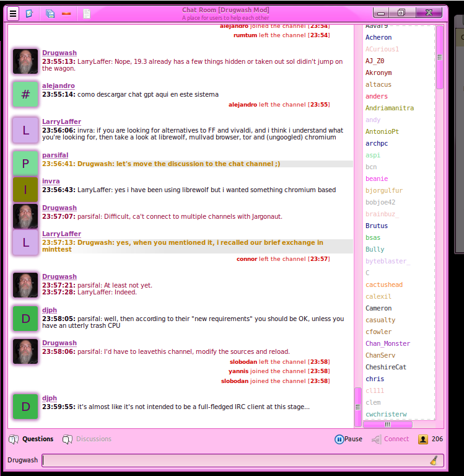Viewport: 464px width, 476px height.
Task: Click djph's D avatar at 23:59:55
Action: 25,407
